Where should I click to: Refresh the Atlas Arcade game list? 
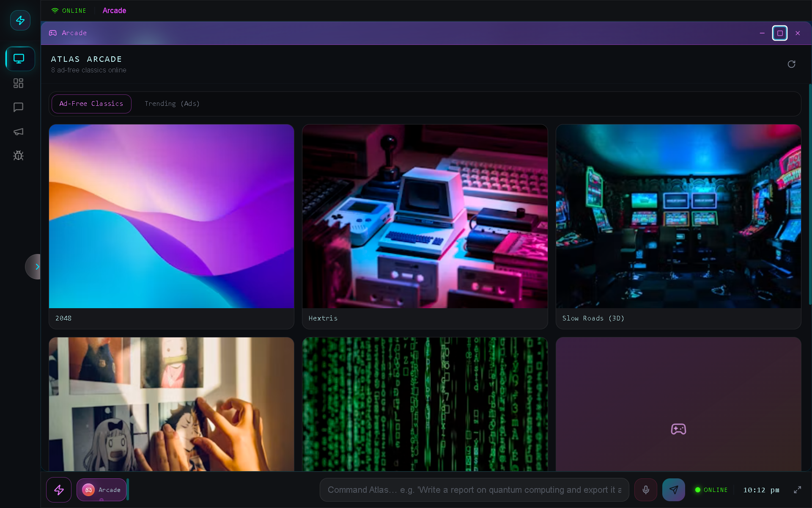pos(791,64)
